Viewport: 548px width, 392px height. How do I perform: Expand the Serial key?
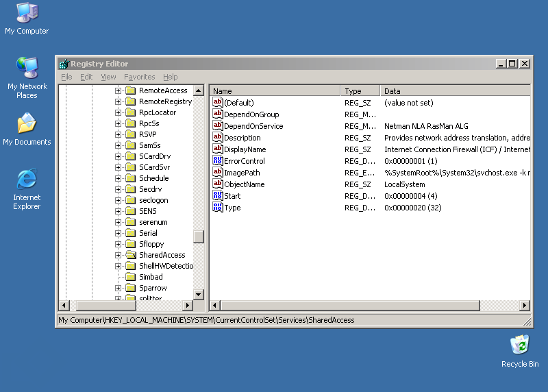coord(118,233)
